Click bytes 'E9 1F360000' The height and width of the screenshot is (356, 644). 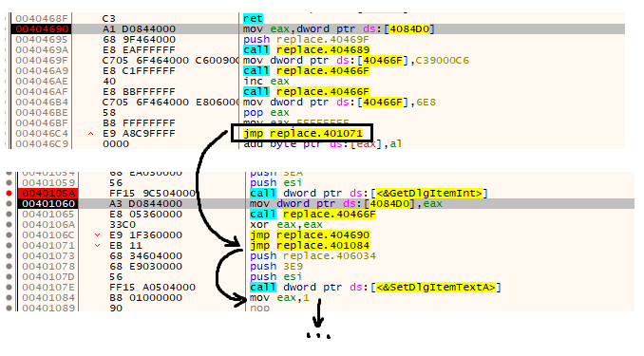coord(146,235)
